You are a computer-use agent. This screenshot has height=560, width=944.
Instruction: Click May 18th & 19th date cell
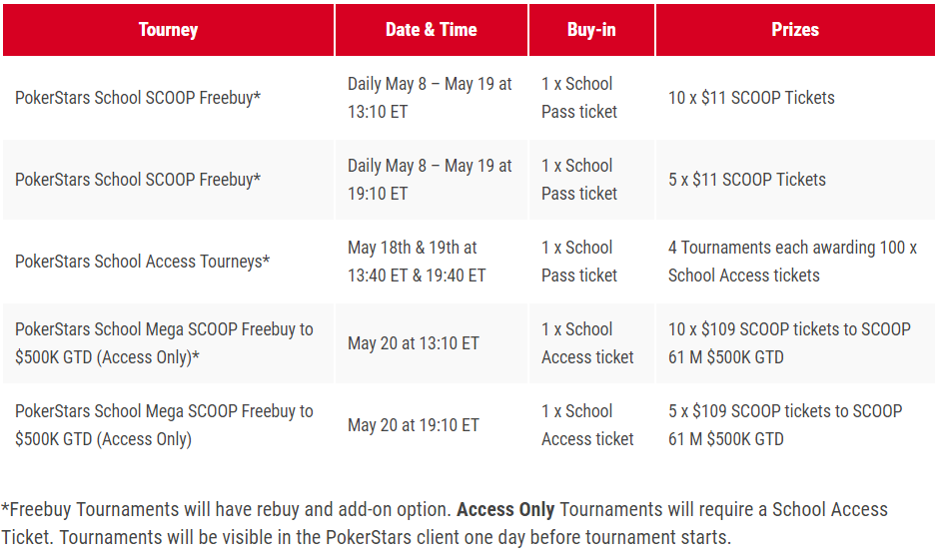coord(417,262)
